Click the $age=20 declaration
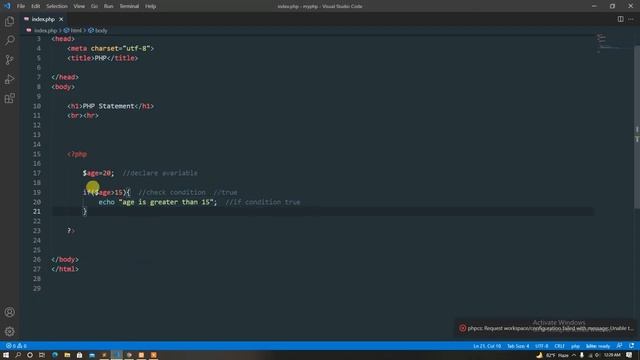The width and height of the screenshot is (640, 360). tap(98, 173)
